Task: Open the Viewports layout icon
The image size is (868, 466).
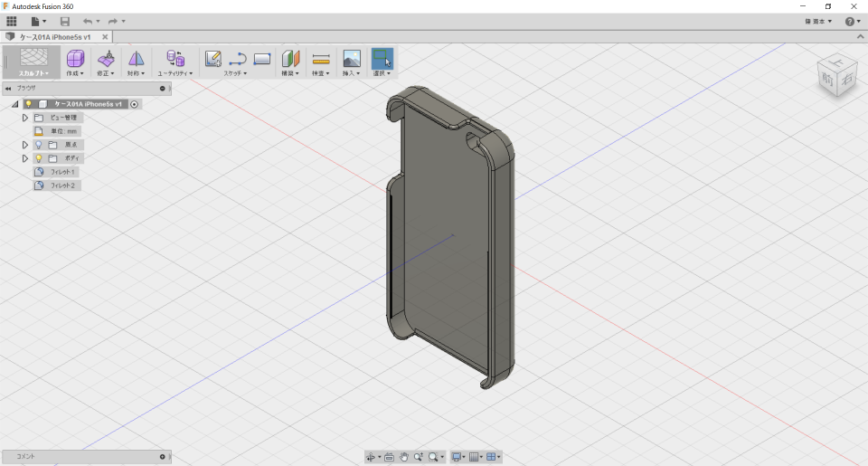Action: point(491,457)
